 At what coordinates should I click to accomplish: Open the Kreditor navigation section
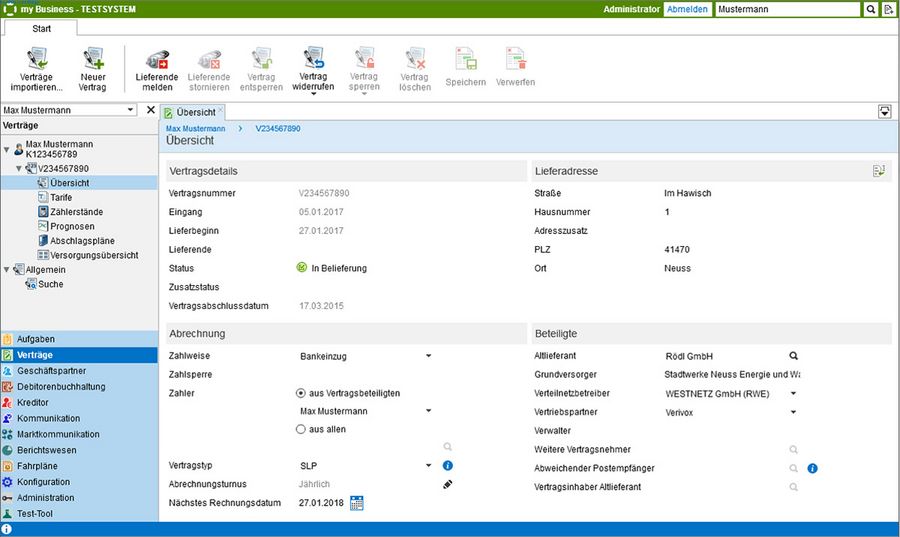[79, 403]
